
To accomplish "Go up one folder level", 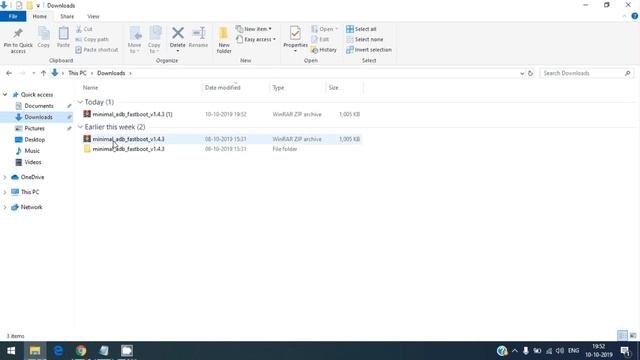I will [x=43, y=73].
